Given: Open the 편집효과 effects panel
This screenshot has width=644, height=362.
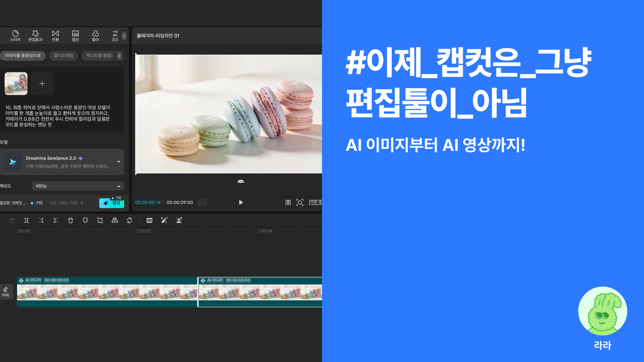Looking at the screenshot, I should point(35,36).
